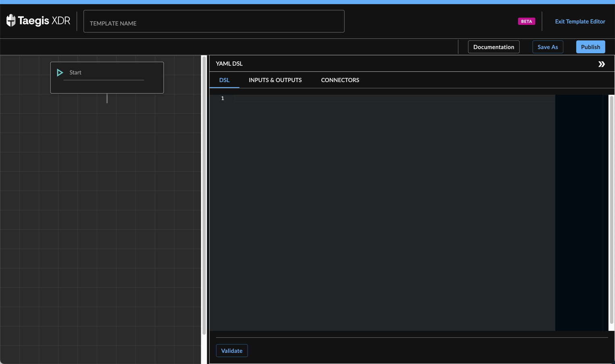615x364 pixels.
Task: Open the INPUTS & OUTPUTS tab
Action: pos(275,80)
